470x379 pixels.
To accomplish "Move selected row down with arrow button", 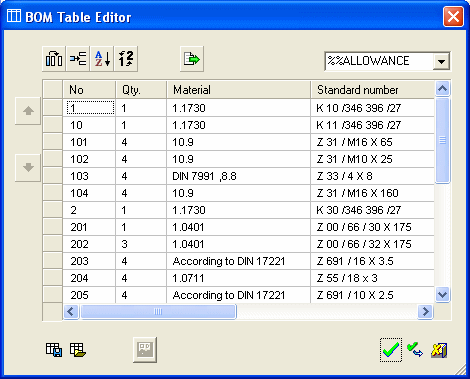I will 28,167.
